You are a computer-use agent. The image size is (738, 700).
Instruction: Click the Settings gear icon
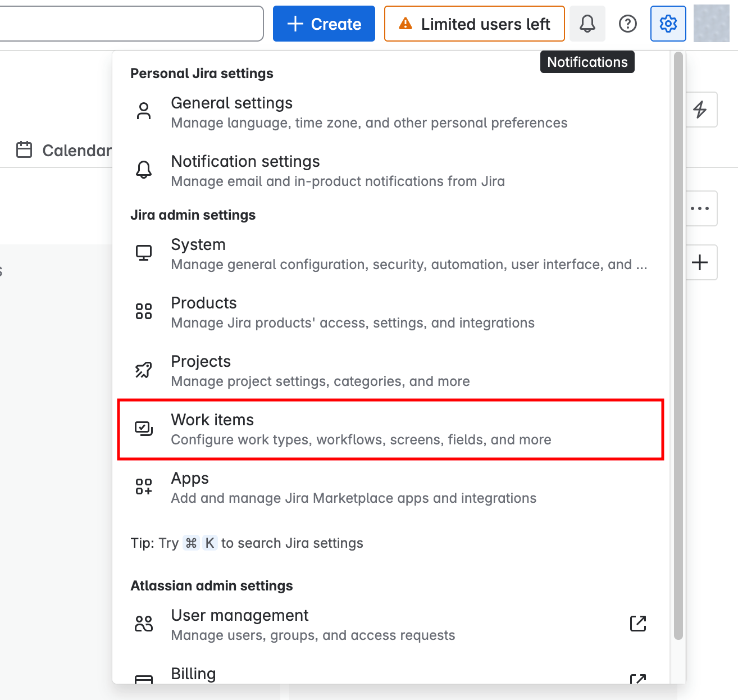[668, 24]
